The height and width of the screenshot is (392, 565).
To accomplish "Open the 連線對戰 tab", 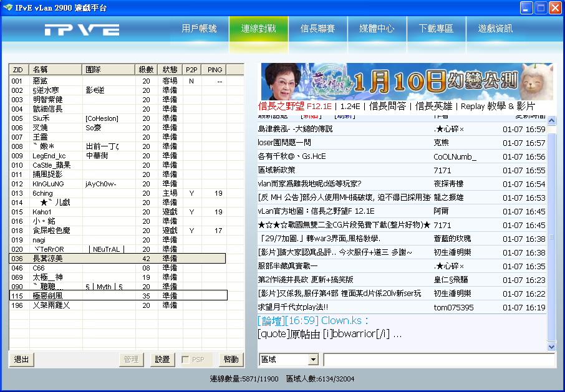I will pos(258,29).
